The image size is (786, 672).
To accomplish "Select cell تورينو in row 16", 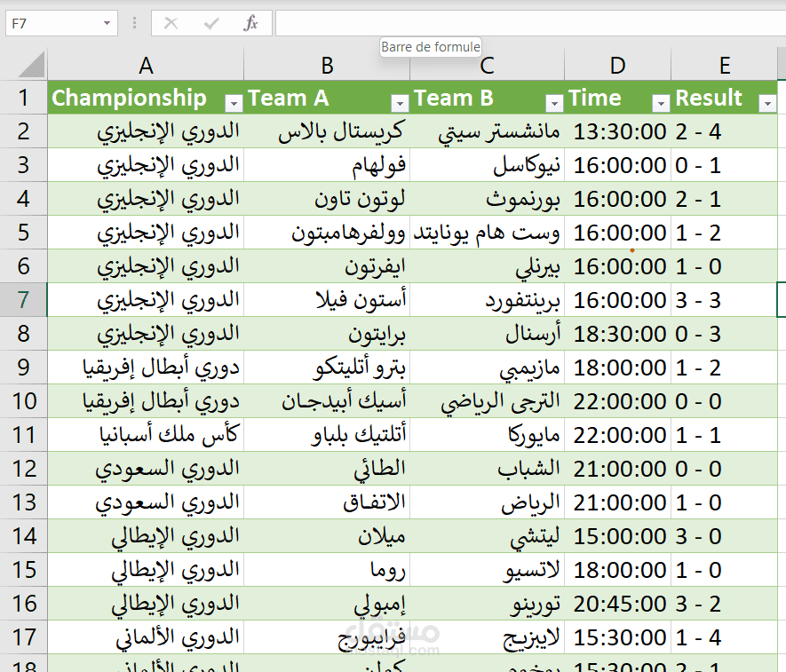I will (487, 604).
